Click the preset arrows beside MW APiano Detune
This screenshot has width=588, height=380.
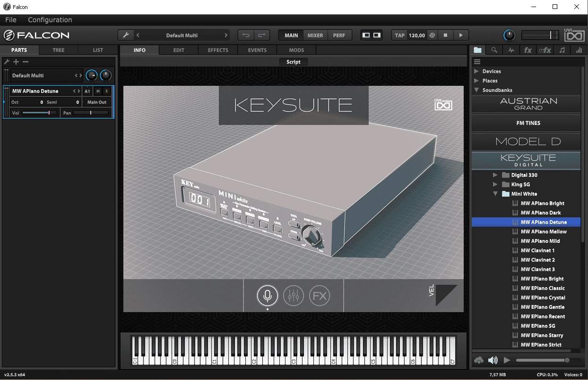click(76, 91)
